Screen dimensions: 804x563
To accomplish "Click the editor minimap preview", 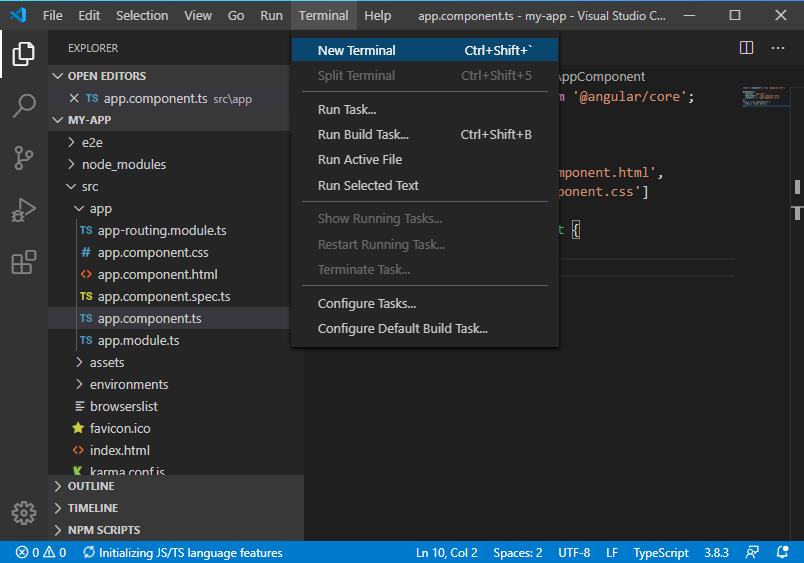I will click(766, 96).
